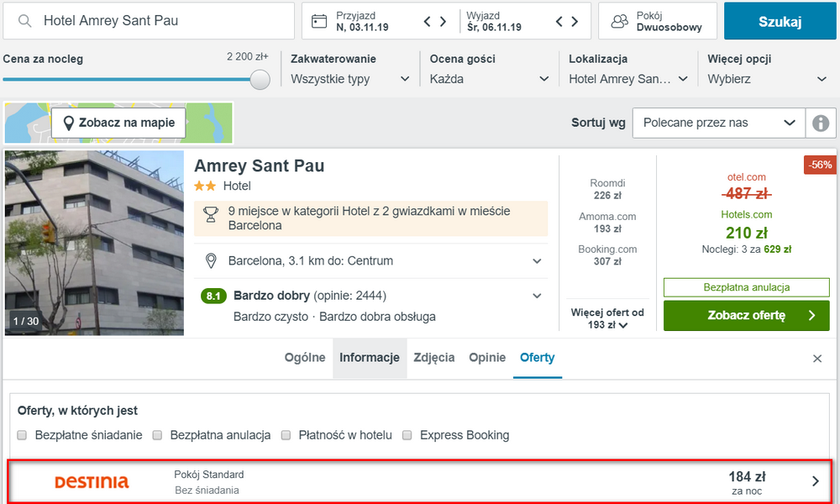840x504 pixels.
Task: Open the Pokój Dwuosobowy room selector
Action: (x=658, y=21)
